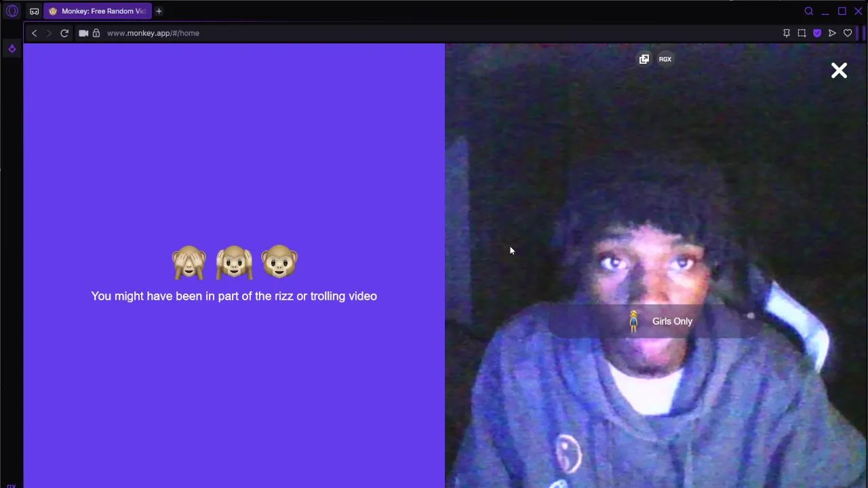Minimize the browser window
Screen dimensions: 868x488
[x=825, y=12]
